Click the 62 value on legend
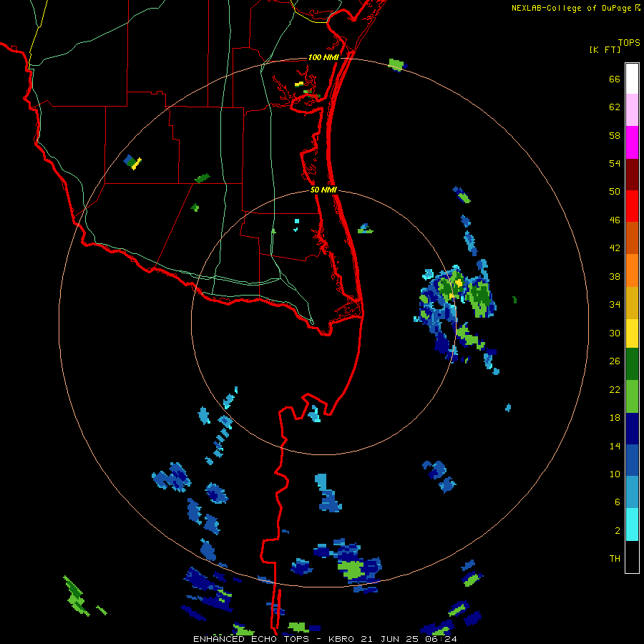The width and height of the screenshot is (644, 644). 615,107
